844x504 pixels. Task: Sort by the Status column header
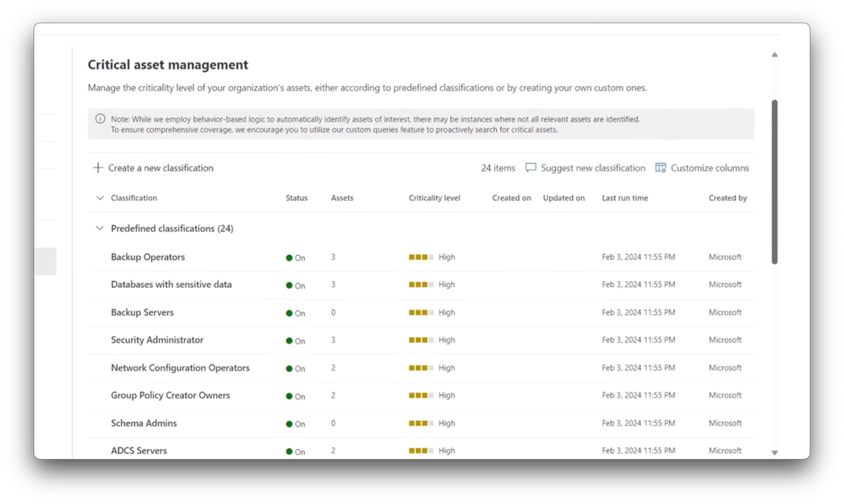point(297,198)
